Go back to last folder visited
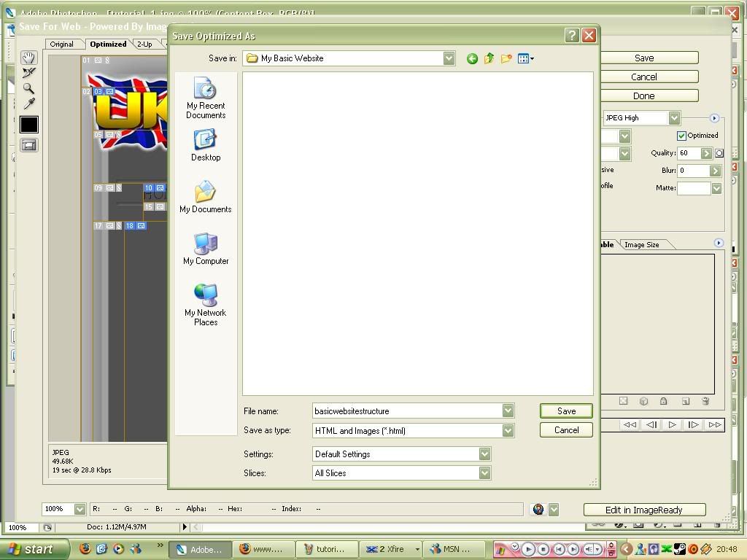 [x=472, y=58]
